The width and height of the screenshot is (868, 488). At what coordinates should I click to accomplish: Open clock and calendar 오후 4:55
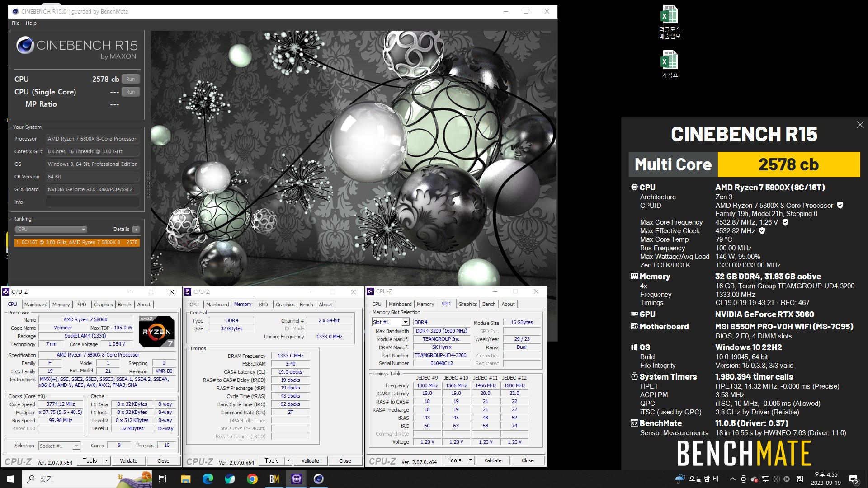click(x=826, y=479)
